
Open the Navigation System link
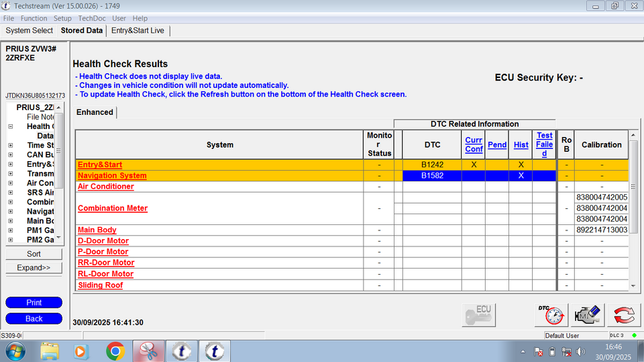(x=112, y=176)
